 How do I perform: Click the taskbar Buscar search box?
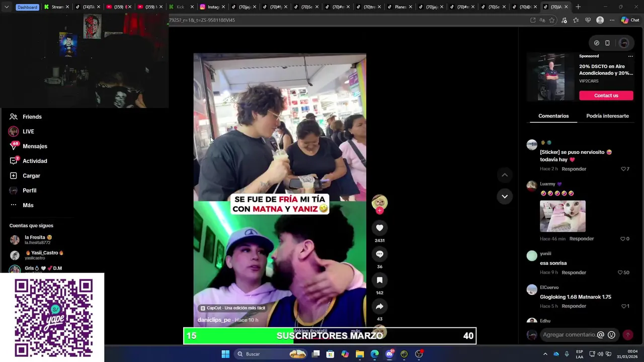pos(271,354)
